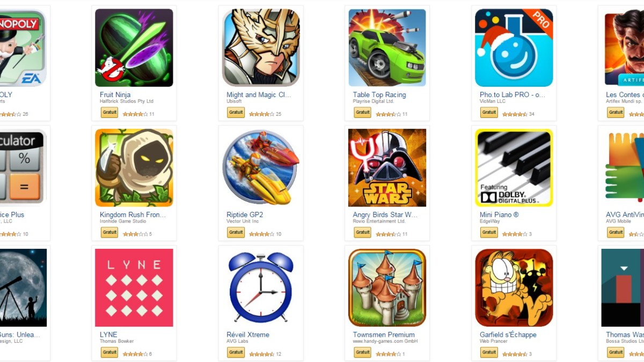Image resolution: width=644 pixels, height=362 pixels.
Task: Click Gratuit button under Fruit Ninja
Action: [109, 113]
